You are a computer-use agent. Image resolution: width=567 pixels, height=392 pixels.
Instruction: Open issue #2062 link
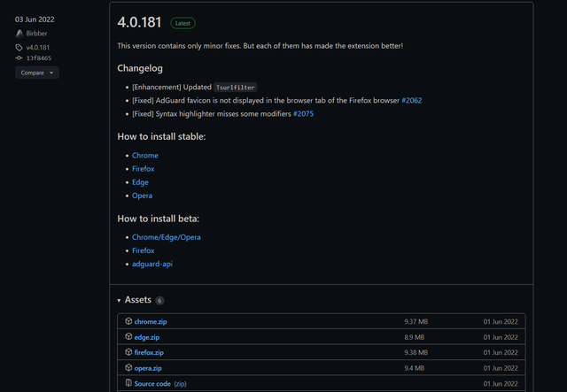click(411, 100)
